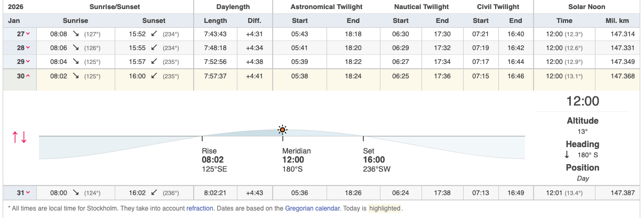Click the Heading down arrow icon

tap(567, 155)
